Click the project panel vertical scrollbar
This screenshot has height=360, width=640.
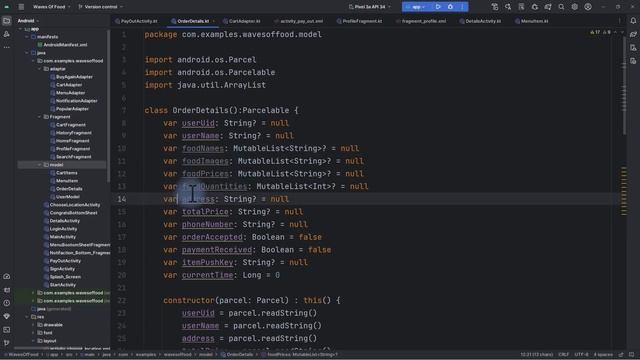click(x=108, y=106)
